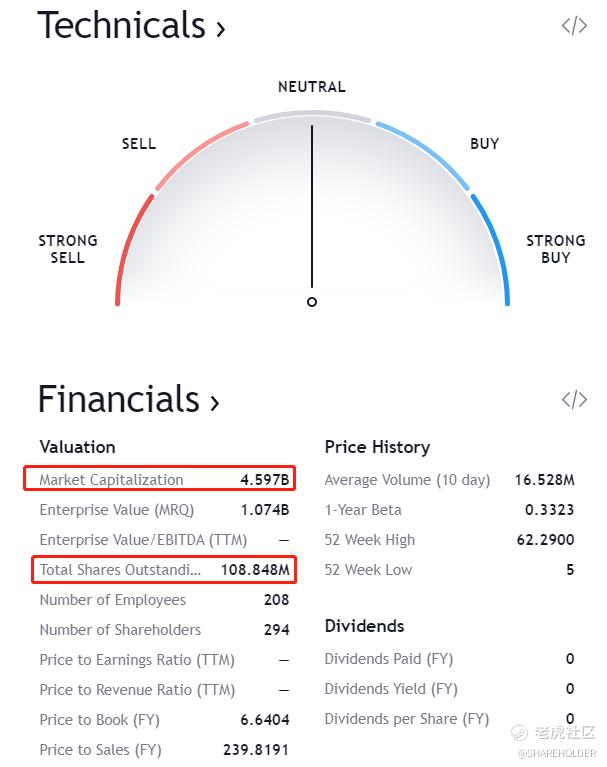This screenshot has height=767, width=607.
Task: Expand the Financials heading chevron
Action: [x=215, y=402]
